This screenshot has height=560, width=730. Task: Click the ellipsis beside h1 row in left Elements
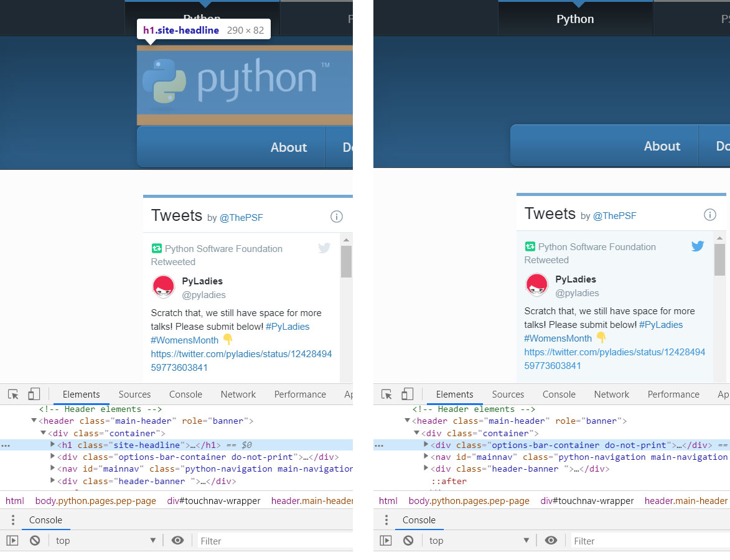[6, 446]
